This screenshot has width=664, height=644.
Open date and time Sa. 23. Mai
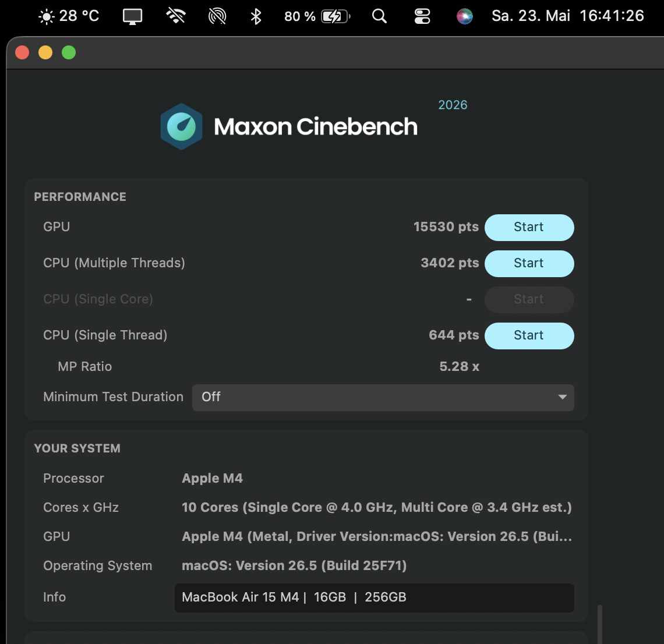point(567,16)
